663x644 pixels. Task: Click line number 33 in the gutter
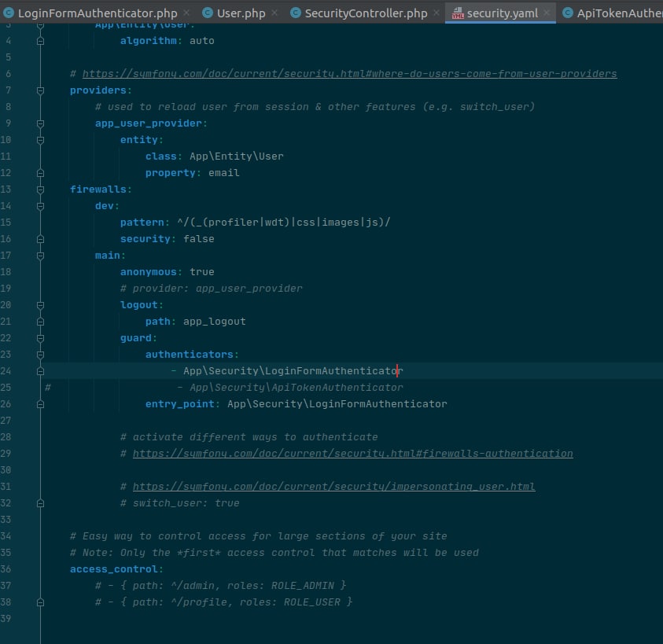click(x=6, y=519)
